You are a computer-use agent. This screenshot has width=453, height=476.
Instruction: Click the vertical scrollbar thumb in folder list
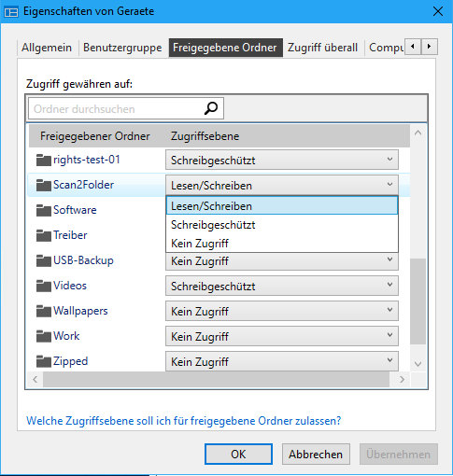pos(418,301)
